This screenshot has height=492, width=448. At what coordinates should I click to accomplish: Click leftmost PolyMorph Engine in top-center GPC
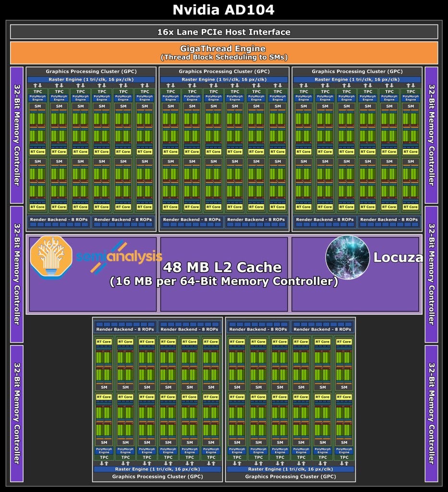click(170, 98)
